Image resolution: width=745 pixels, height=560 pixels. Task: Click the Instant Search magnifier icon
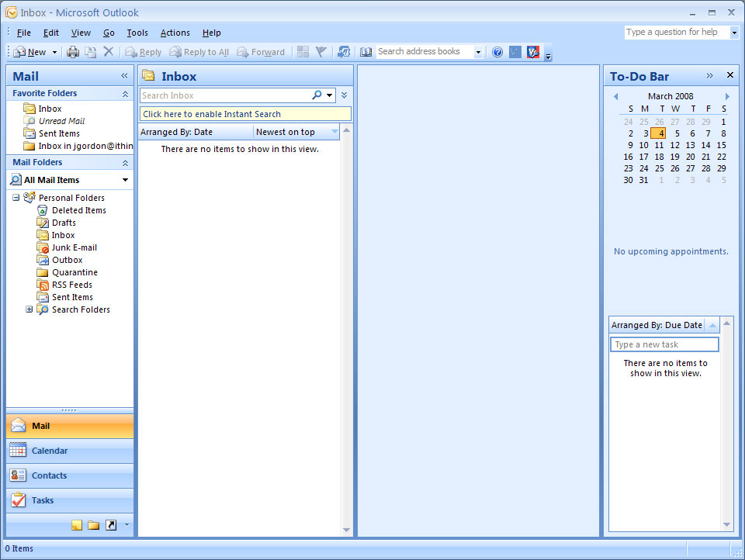pyautogui.click(x=317, y=95)
